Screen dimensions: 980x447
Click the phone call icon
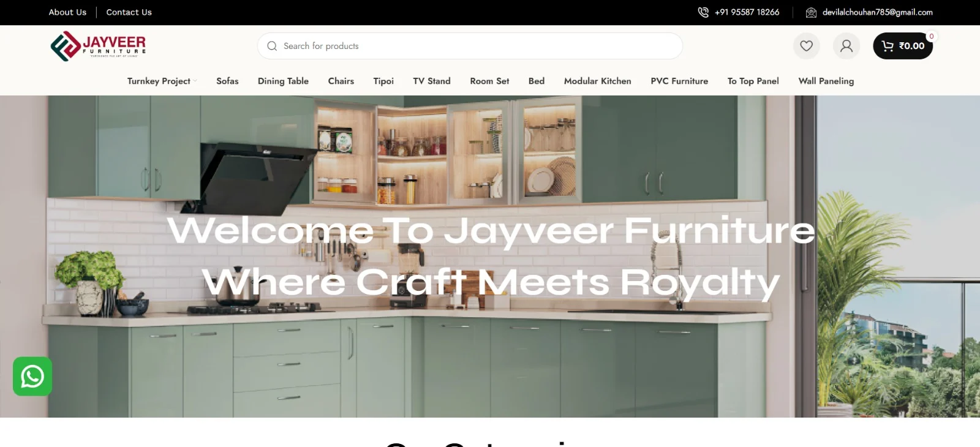[703, 12]
